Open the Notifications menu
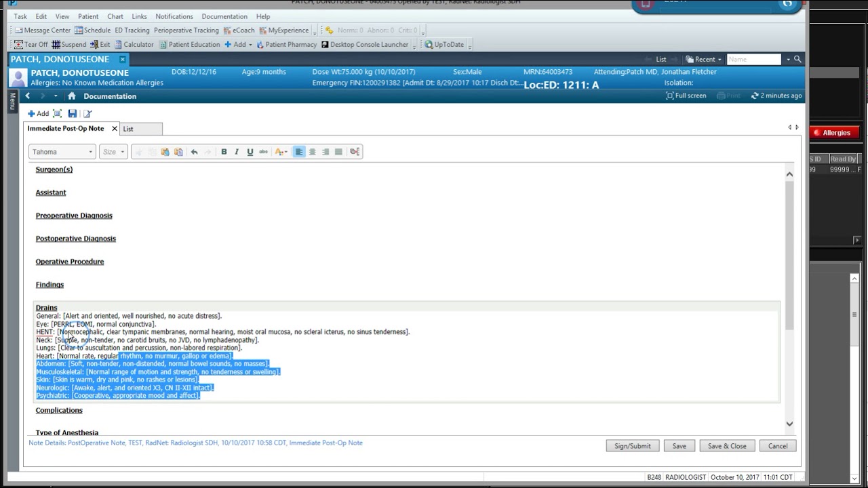 point(174,16)
